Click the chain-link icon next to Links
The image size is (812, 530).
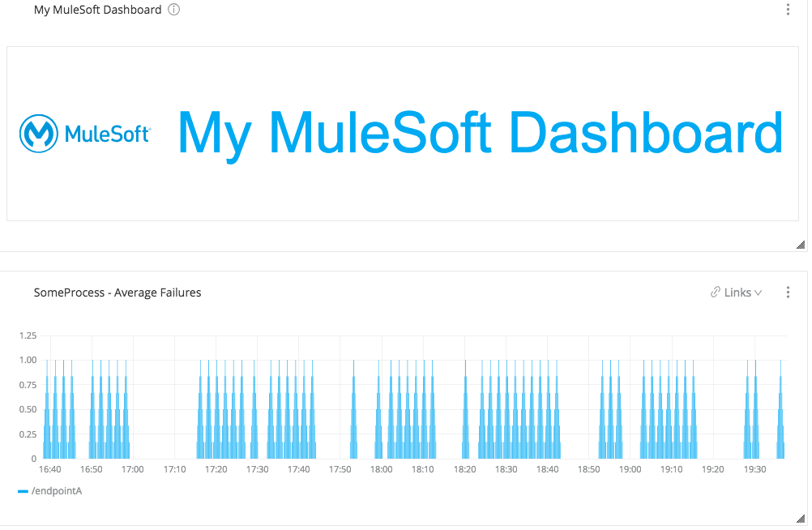pyautogui.click(x=716, y=293)
